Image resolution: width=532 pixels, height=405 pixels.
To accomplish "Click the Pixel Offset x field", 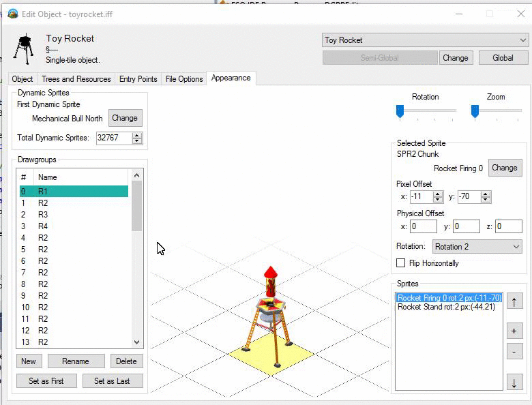I will coord(422,197).
